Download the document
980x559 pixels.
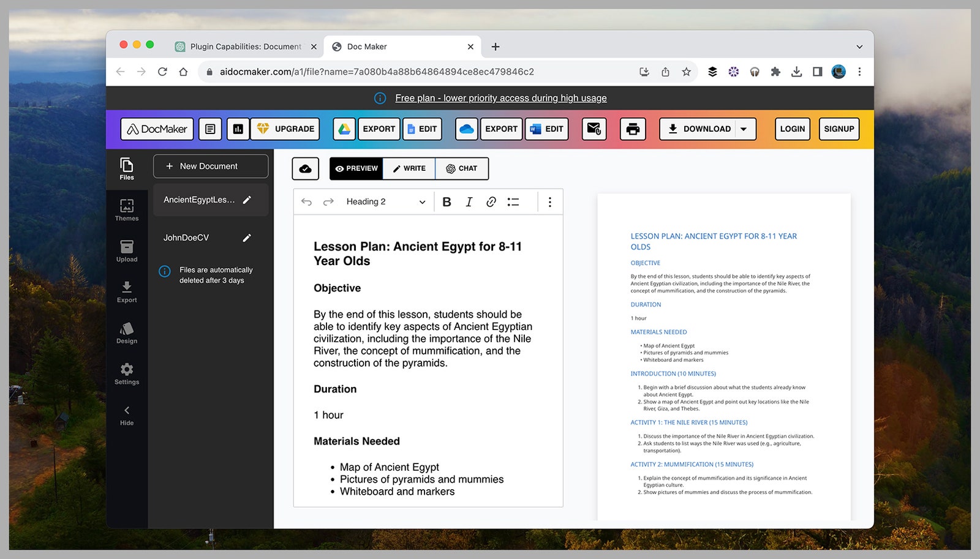pos(699,129)
